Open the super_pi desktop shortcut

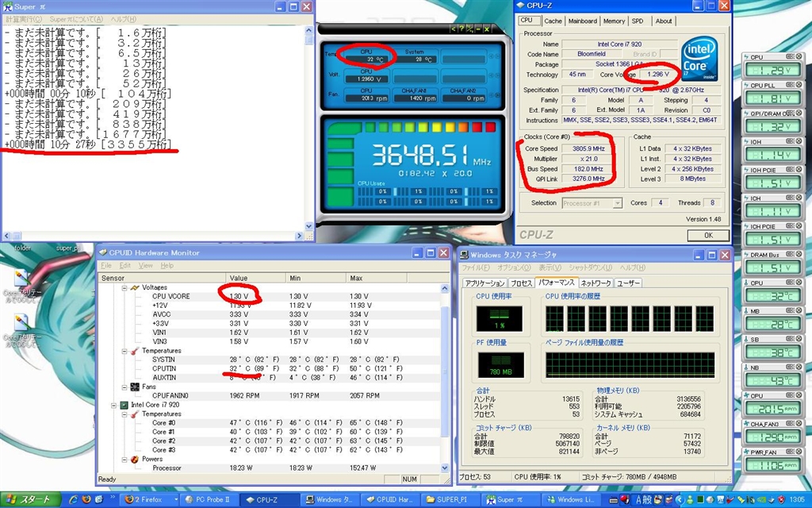[x=68, y=248]
